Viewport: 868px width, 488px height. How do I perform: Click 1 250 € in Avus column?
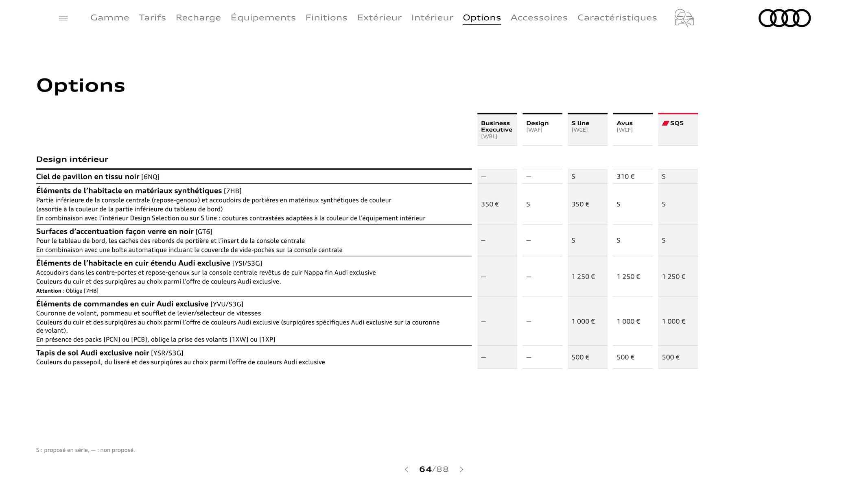(x=633, y=277)
